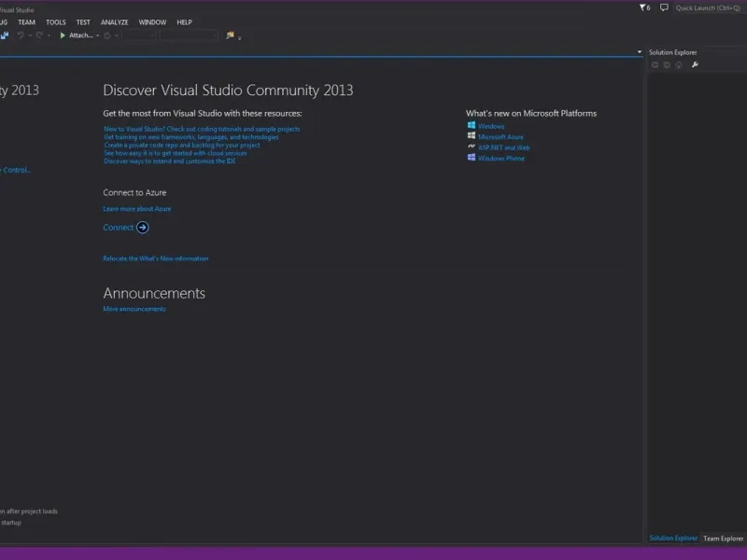This screenshot has height=560, width=747.
Task: Click the Relocate the What's New information link
Action: 155,259
